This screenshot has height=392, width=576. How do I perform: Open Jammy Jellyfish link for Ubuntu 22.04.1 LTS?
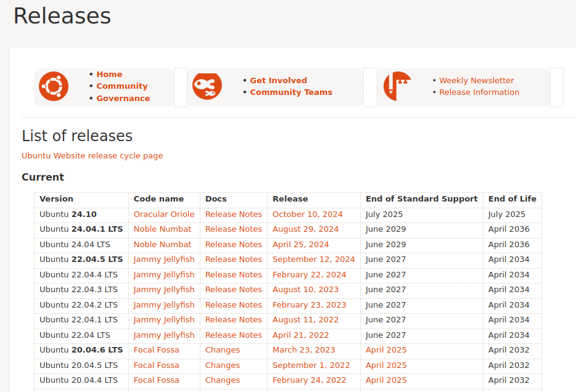164,320
